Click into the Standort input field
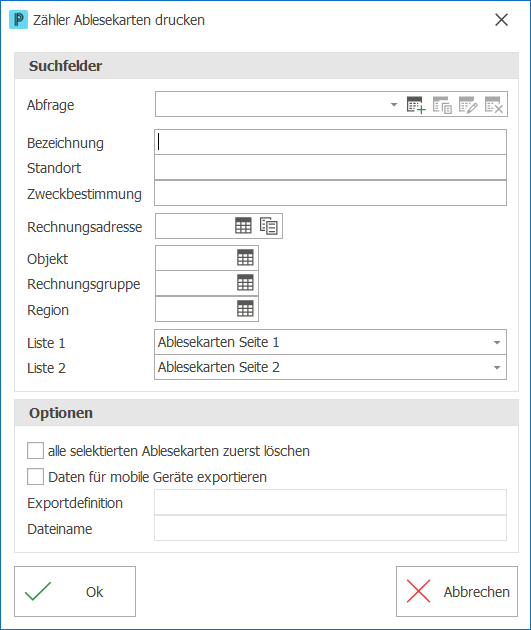Viewport: 531px width, 630px height. pos(330,168)
